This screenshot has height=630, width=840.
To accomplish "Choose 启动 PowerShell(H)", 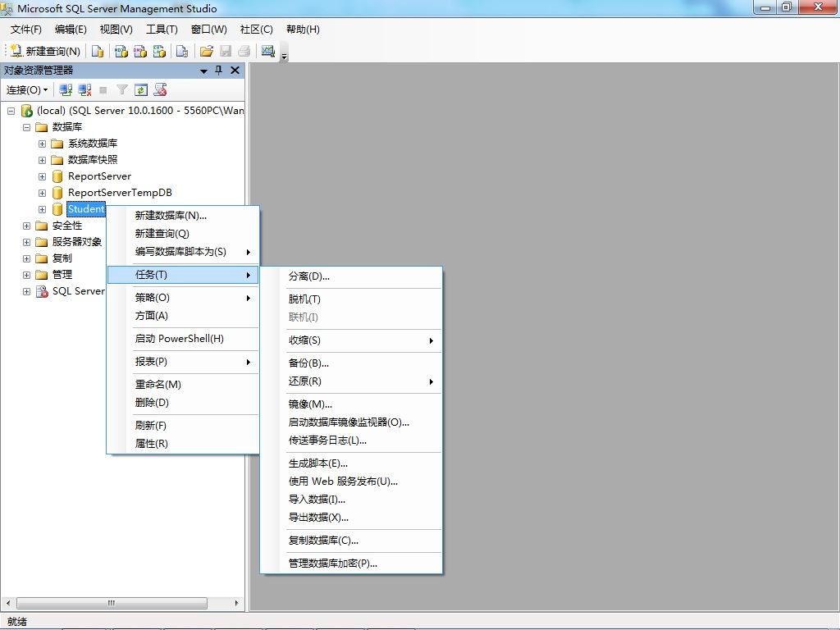I will click(x=183, y=339).
